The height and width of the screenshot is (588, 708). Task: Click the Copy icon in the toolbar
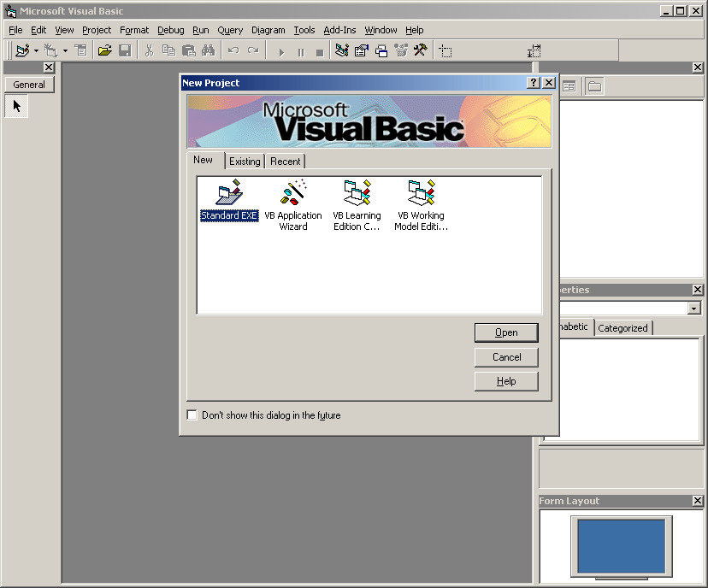pyautogui.click(x=168, y=50)
